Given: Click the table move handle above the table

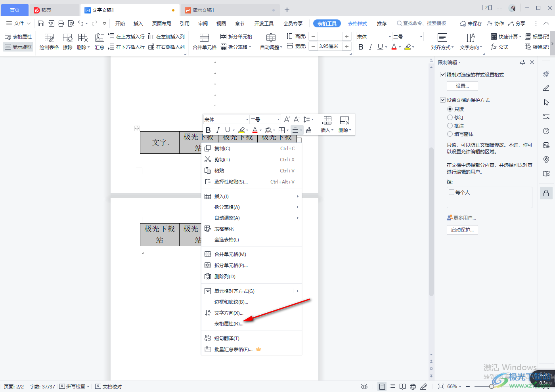Looking at the screenshot, I should [x=137, y=128].
